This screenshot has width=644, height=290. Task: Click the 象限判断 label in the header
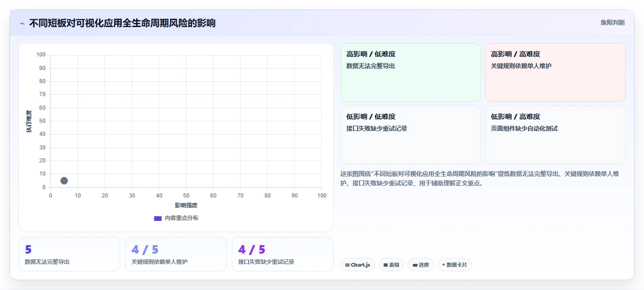[x=612, y=22]
